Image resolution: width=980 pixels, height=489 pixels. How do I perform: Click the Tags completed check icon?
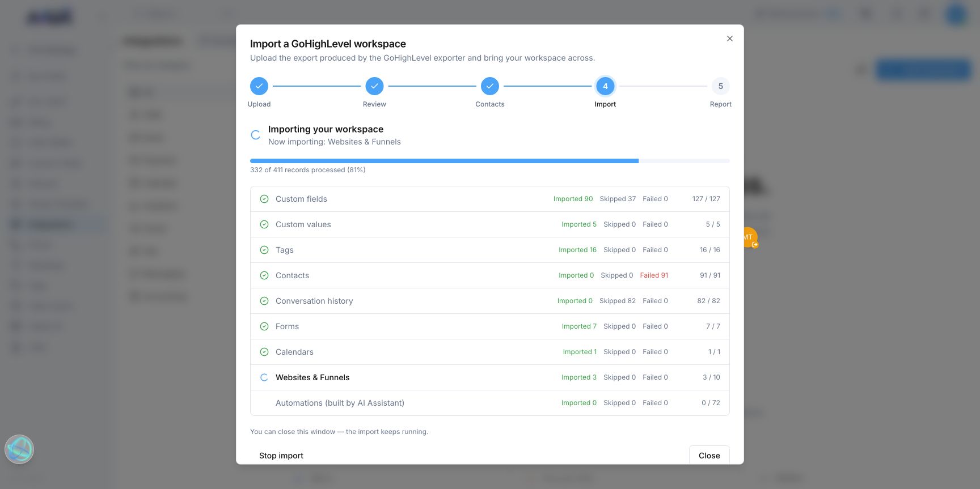264,250
